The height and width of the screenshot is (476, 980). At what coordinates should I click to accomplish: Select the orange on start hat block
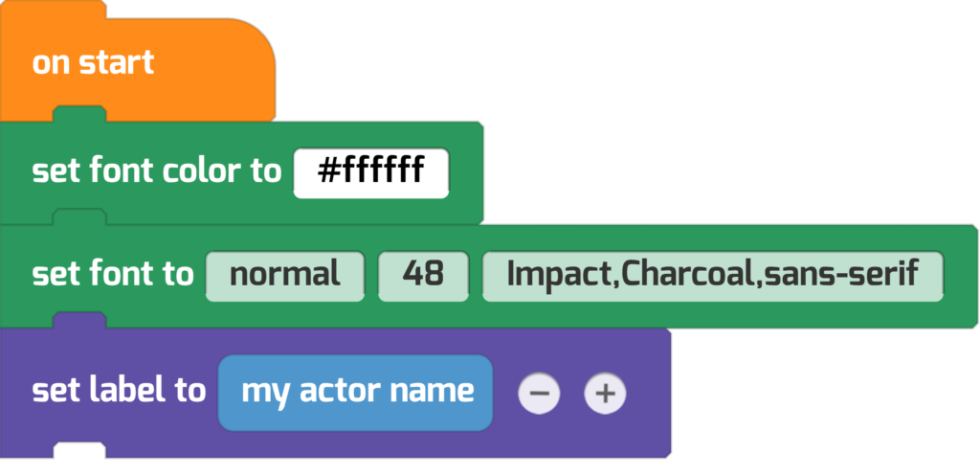138,62
